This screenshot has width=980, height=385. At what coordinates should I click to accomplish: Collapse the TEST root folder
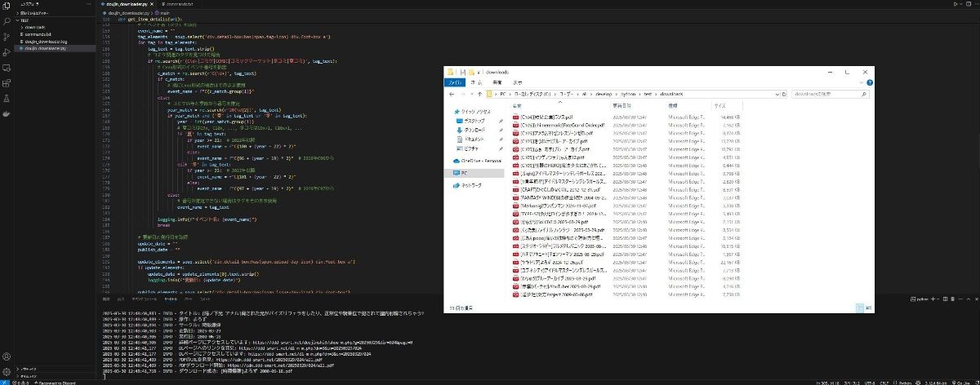[24, 20]
